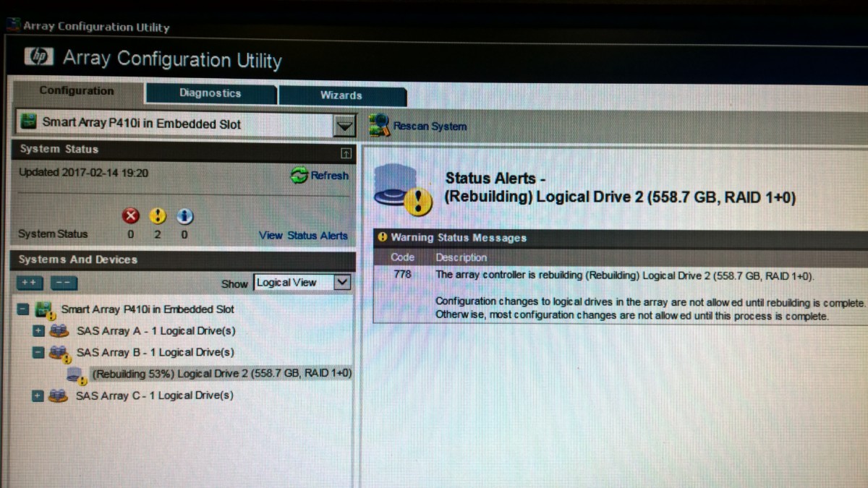The width and height of the screenshot is (868, 488).
Task: Collapse the System Status panel
Action: (x=346, y=153)
